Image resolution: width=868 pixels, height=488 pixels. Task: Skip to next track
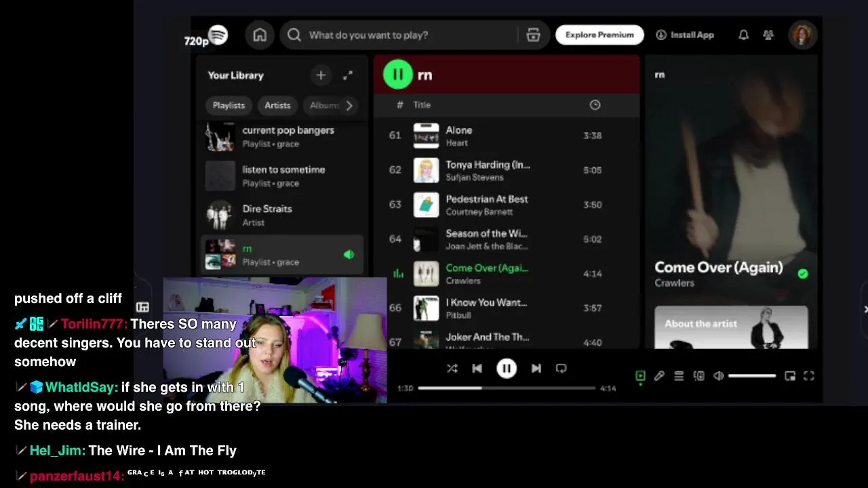[x=536, y=369]
